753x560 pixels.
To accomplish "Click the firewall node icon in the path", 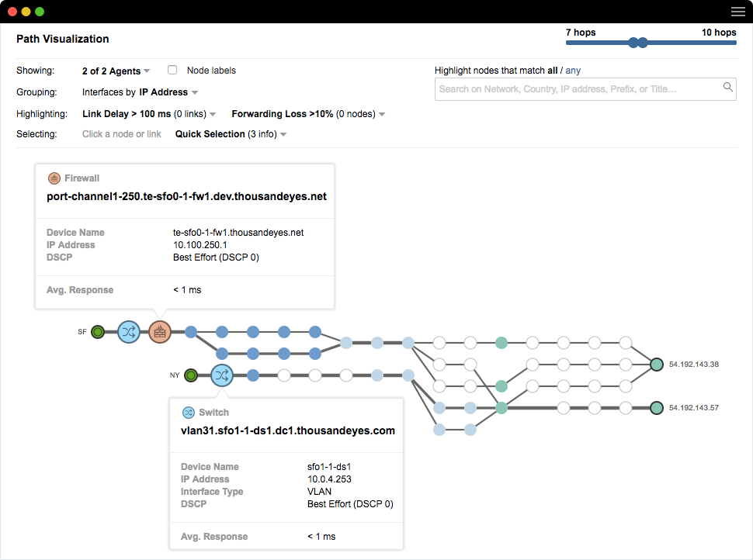I will (159, 333).
